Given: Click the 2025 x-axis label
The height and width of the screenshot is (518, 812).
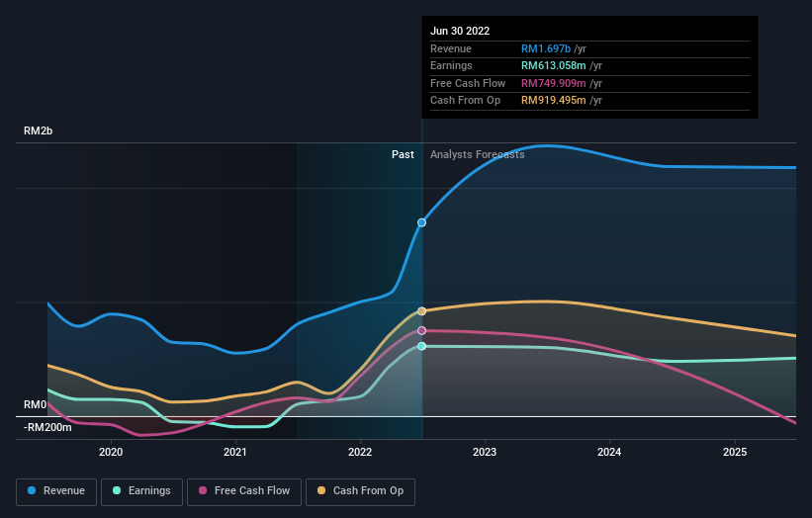Looking at the screenshot, I should coord(735,453).
